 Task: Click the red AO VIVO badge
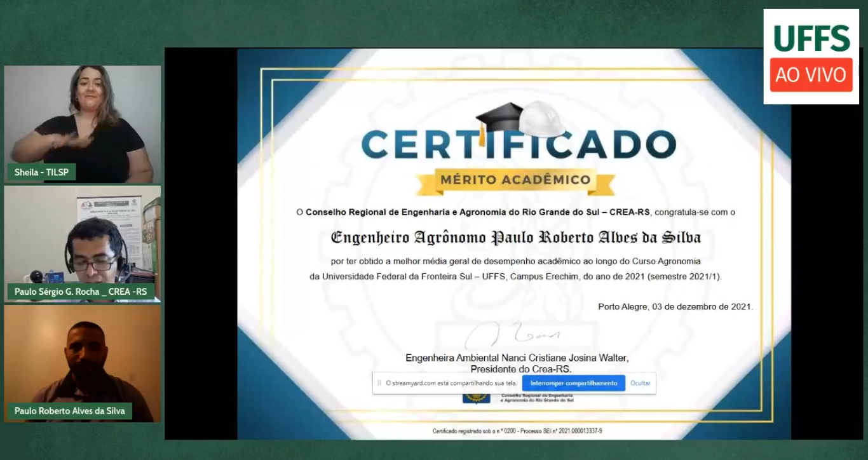[x=811, y=75]
